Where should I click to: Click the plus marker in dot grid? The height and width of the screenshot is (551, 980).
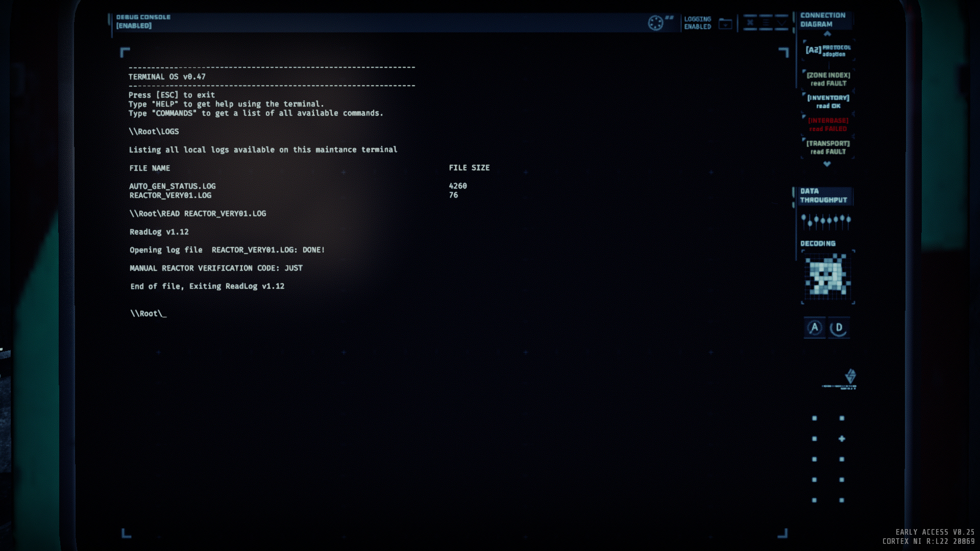tap(842, 439)
